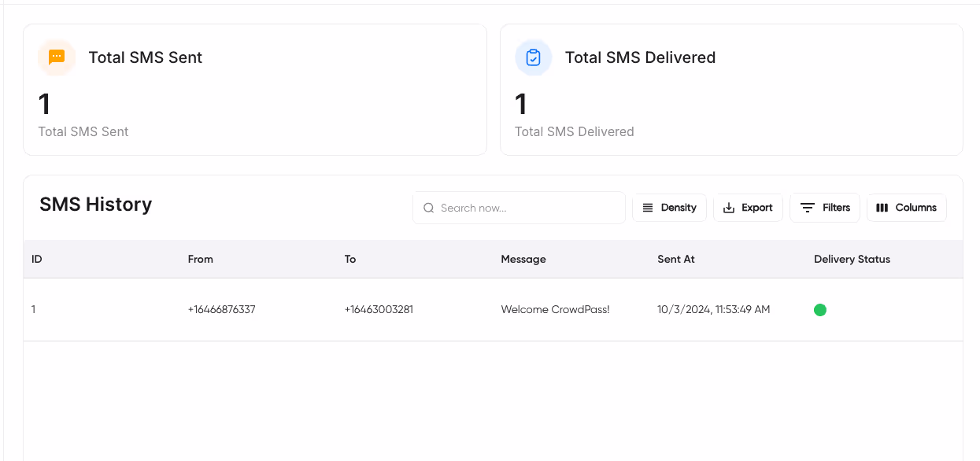Click the clipboard check SMS Delivered icon

(x=533, y=57)
